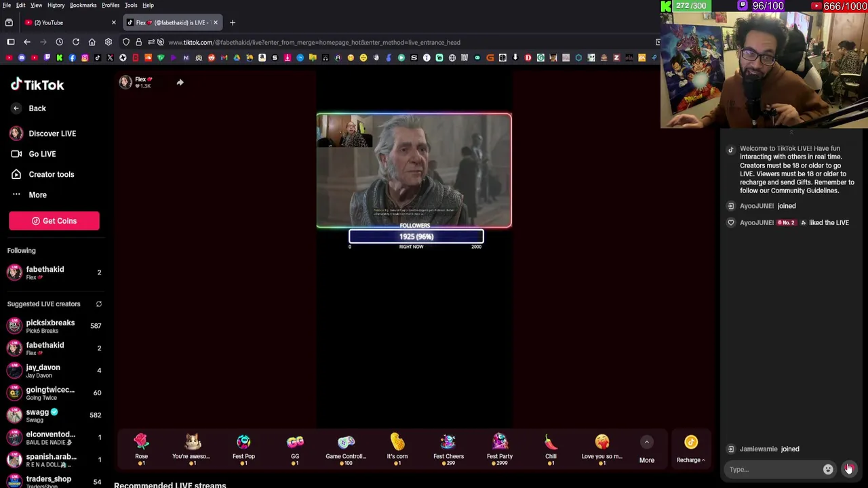The height and width of the screenshot is (488, 868).
Task: Open the Bookmarks menu
Action: 83,5
